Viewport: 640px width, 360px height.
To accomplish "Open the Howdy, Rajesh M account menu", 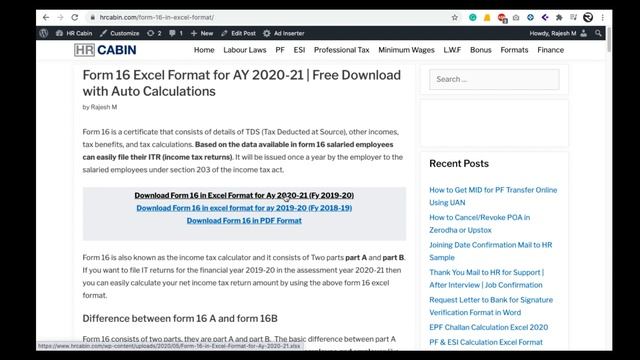I will pyautogui.click(x=558, y=33).
